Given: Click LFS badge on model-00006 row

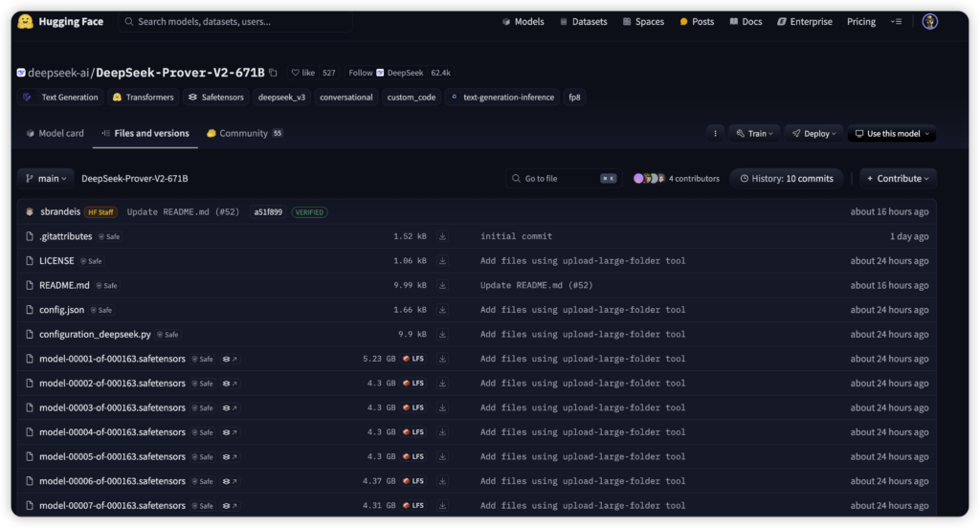Looking at the screenshot, I should click(413, 481).
